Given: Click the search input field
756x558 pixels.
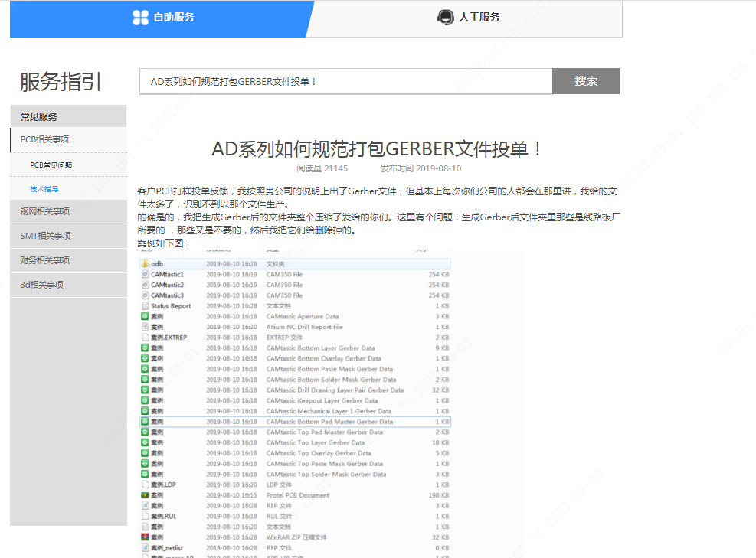Looking at the screenshot, I should pyautogui.click(x=345, y=81).
